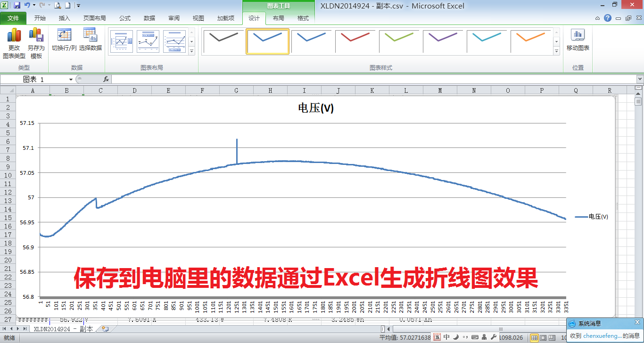Click 另存为模板 button
The image size is (644, 343).
(x=36, y=43)
